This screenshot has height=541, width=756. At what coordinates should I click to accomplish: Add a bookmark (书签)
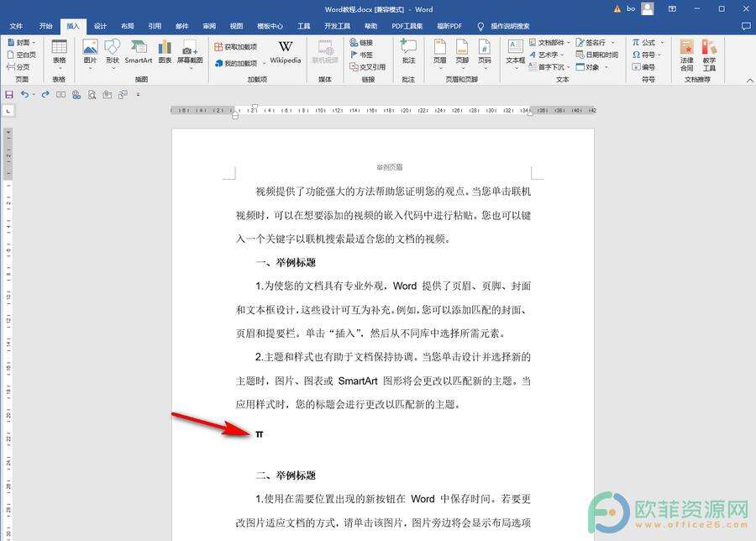[x=361, y=55]
